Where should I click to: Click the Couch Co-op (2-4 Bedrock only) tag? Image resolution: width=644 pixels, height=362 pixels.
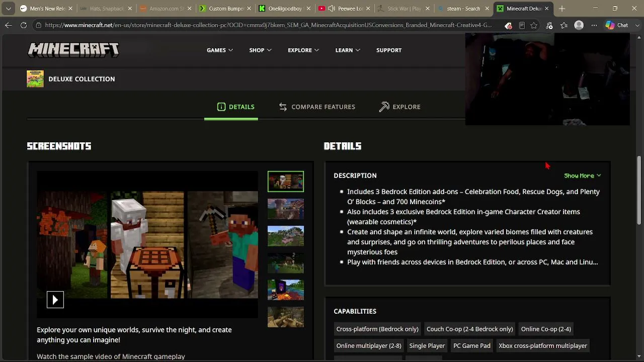470,329
